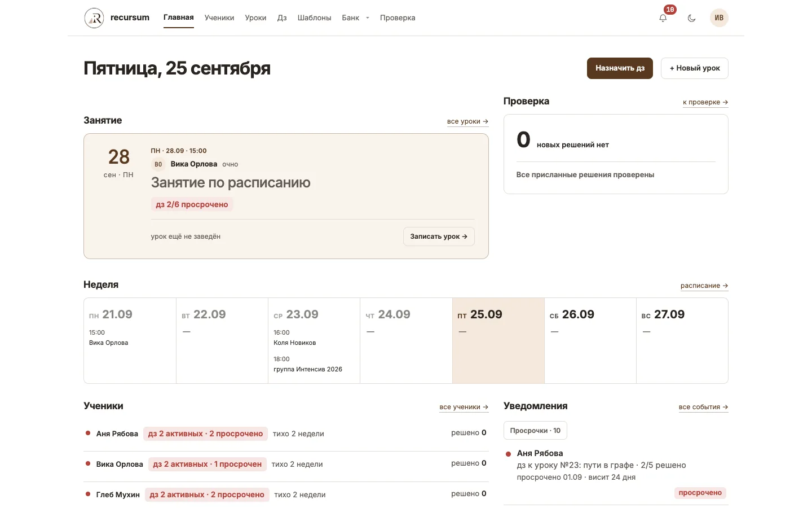Select the сб 26.09 day cell
Viewport: 812px width, 508px height.
(590, 341)
